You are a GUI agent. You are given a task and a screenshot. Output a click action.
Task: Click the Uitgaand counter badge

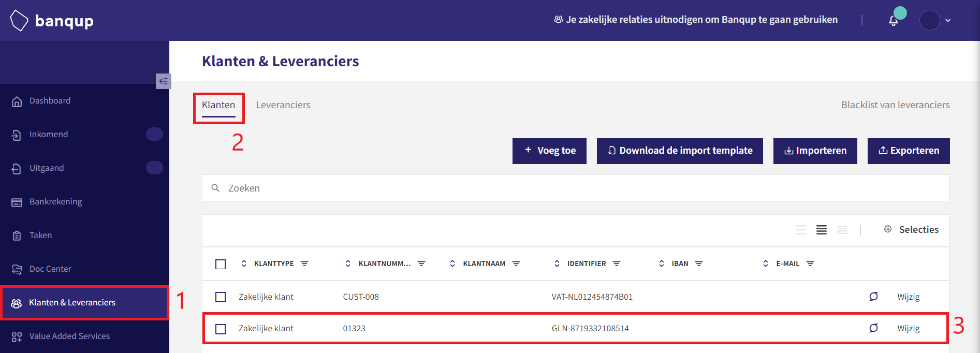point(154,168)
